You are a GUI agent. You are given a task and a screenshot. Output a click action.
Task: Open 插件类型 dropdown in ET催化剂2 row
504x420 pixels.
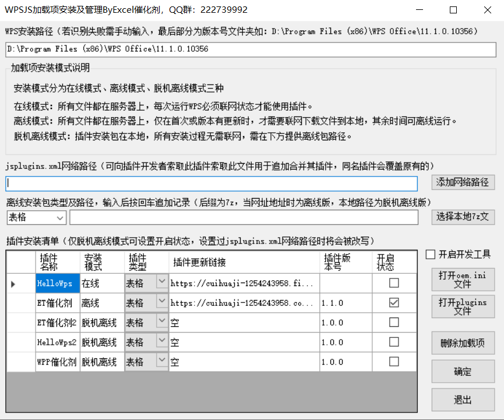(x=162, y=321)
